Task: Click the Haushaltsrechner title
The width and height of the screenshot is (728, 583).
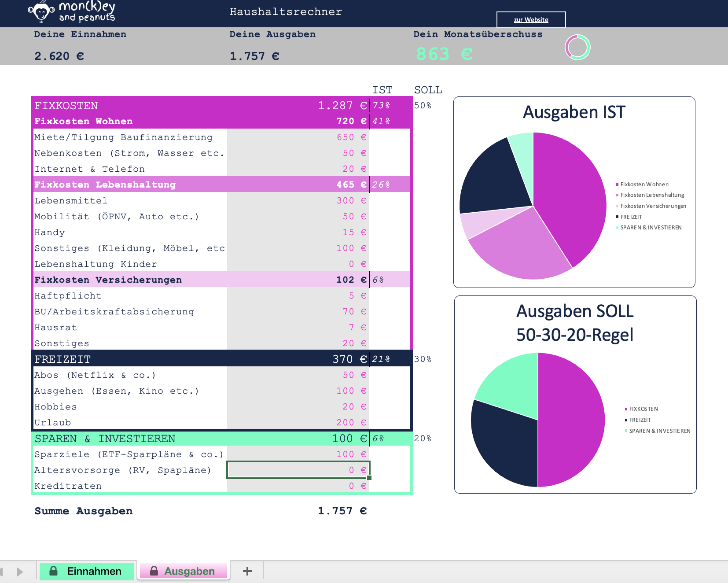Action: [x=286, y=12]
